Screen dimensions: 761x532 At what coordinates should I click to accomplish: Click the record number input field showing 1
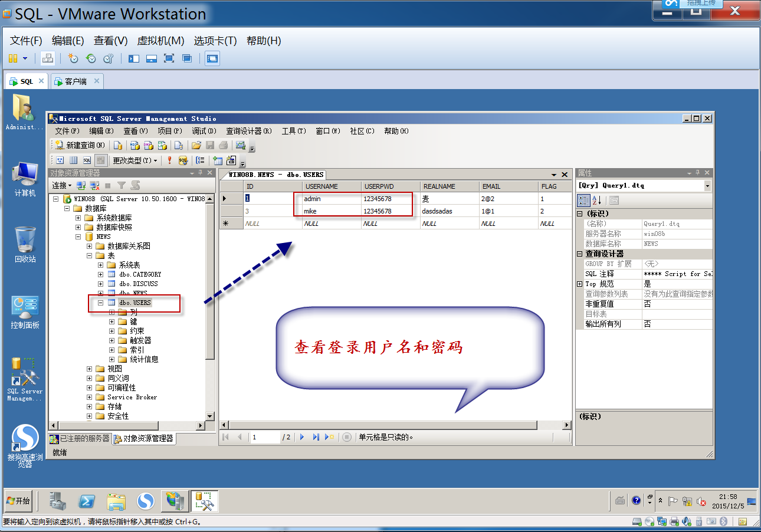click(x=265, y=437)
